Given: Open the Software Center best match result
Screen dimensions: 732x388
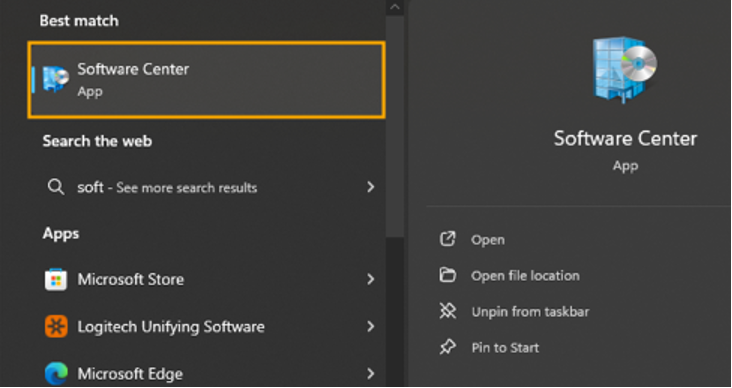Looking at the screenshot, I should click(x=206, y=79).
